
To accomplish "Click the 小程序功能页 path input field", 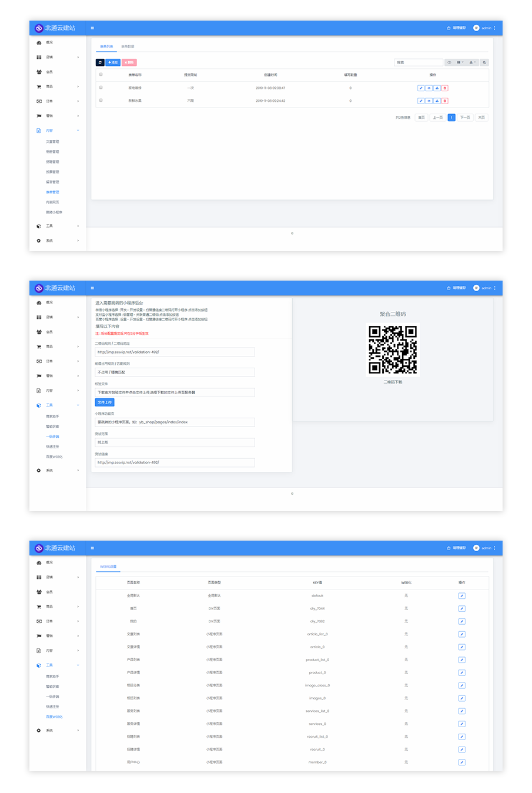I will pyautogui.click(x=175, y=422).
